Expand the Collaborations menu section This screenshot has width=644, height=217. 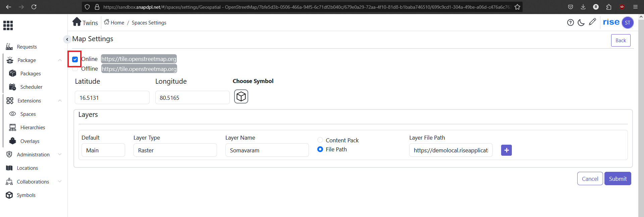pos(60,182)
